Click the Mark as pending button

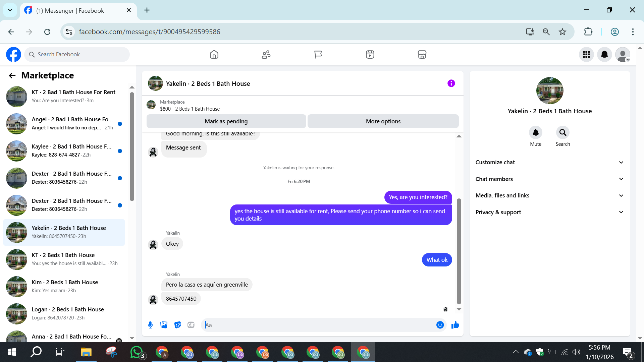(x=226, y=121)
